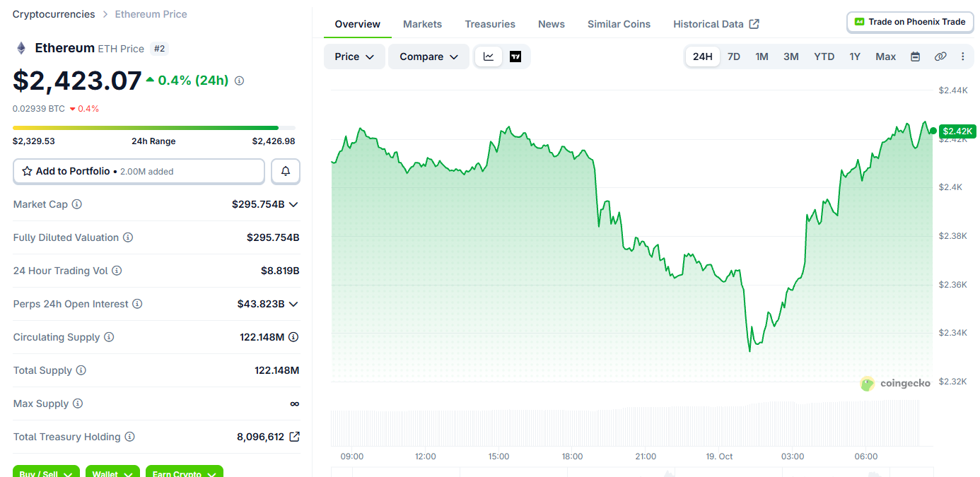The image size is (980, 477).
Task: Show Total Treasury Holding info icon
Action: click(129, 437)
